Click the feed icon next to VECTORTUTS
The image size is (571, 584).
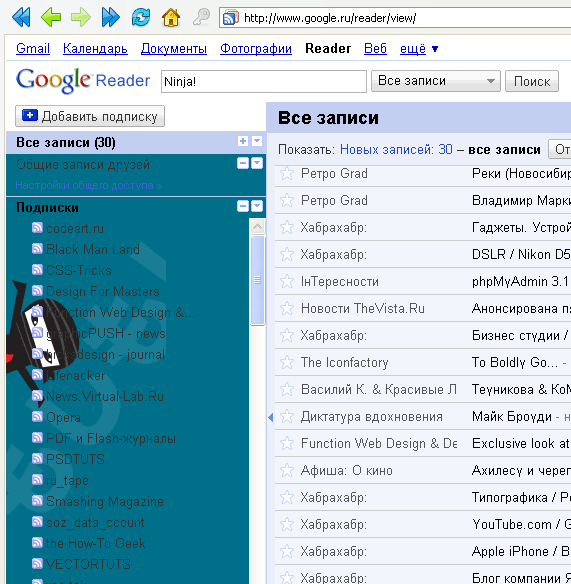37,564
